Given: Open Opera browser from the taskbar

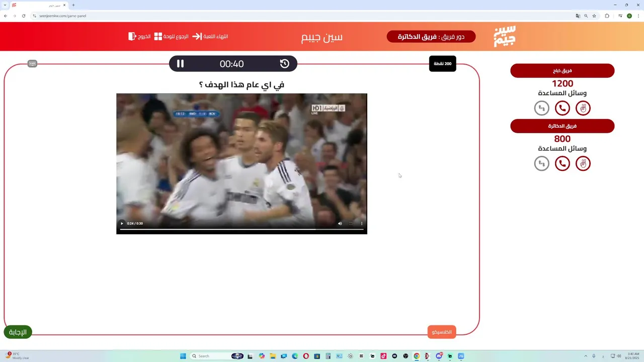Looking at the screenshot, I should tap(306, 356).
